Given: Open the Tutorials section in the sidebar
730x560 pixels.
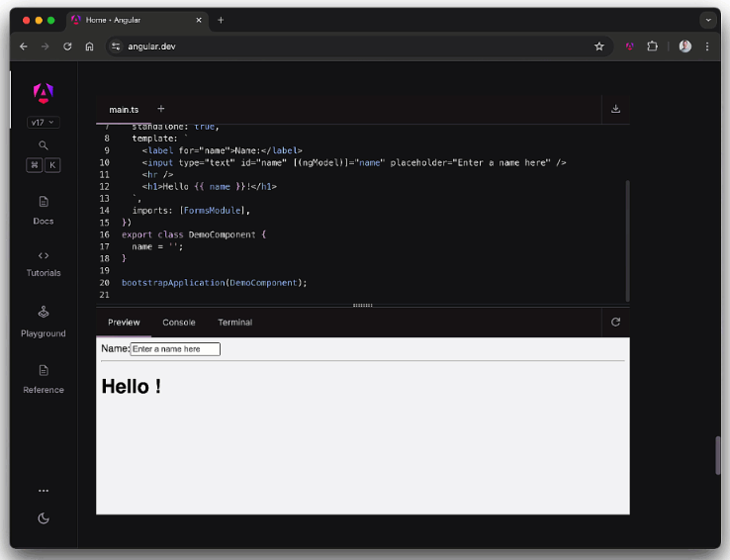Looking at the screenshot, I should coord(44,264).
